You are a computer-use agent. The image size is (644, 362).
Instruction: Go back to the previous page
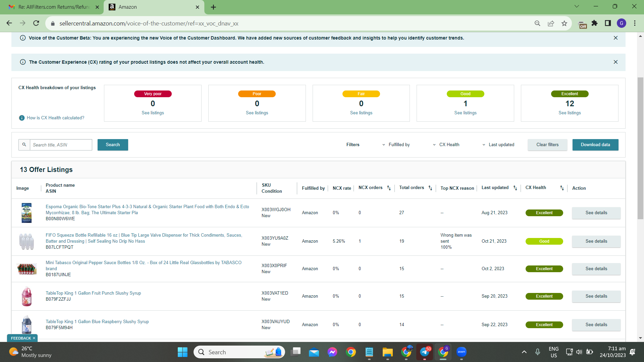pyautogui.click(x=9, y=23)
